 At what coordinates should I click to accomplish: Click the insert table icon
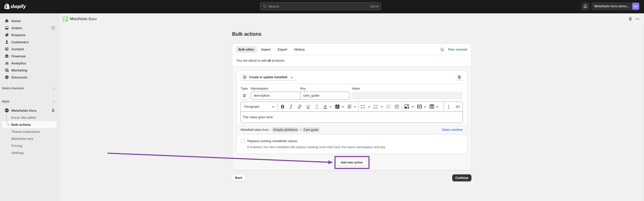tap(432, 107)
